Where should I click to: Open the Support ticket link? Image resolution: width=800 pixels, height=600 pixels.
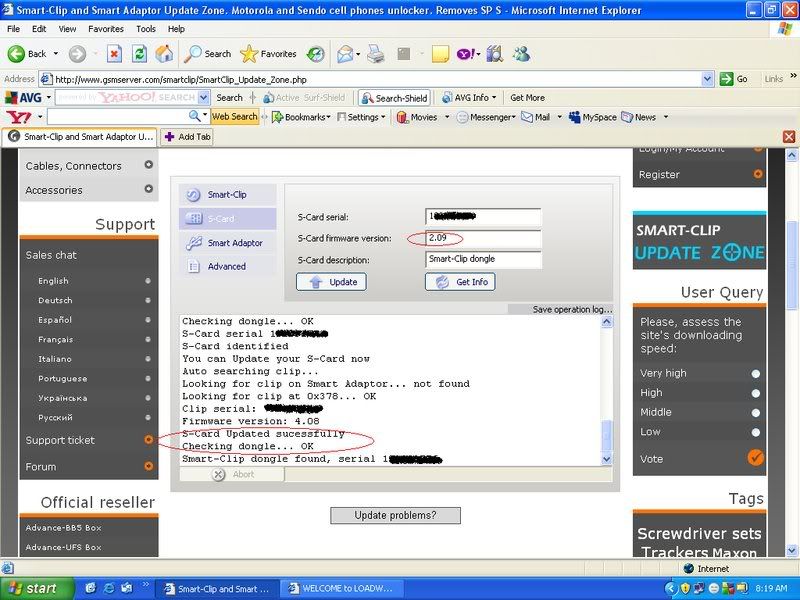click(x=60, y=440)
